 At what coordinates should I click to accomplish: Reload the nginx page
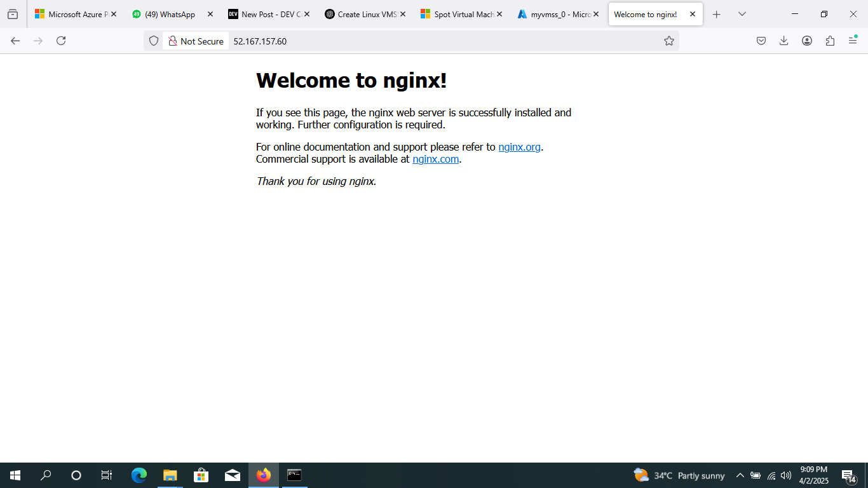point(61,41)
